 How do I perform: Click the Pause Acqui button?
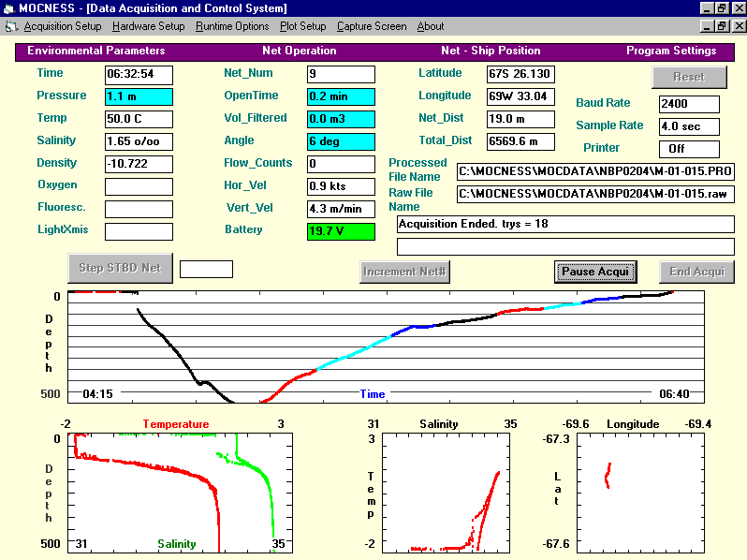click(595, 272)
